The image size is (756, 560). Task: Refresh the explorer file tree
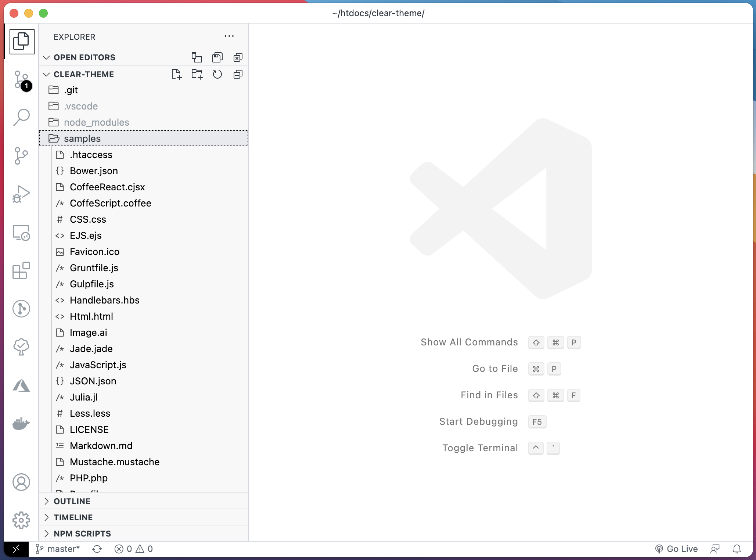coord(217,75)
